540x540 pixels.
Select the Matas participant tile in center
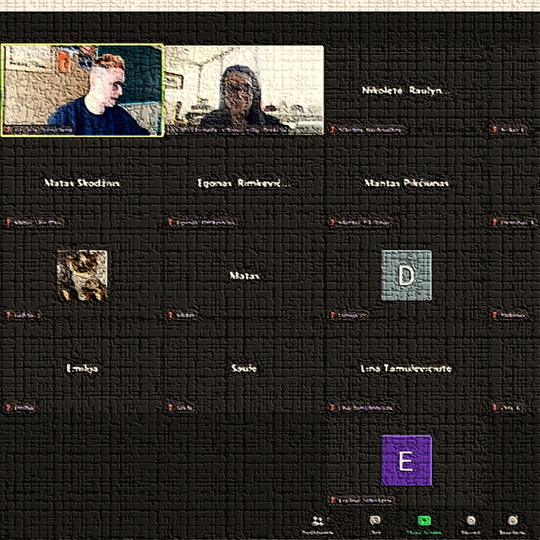click(244, 276)
